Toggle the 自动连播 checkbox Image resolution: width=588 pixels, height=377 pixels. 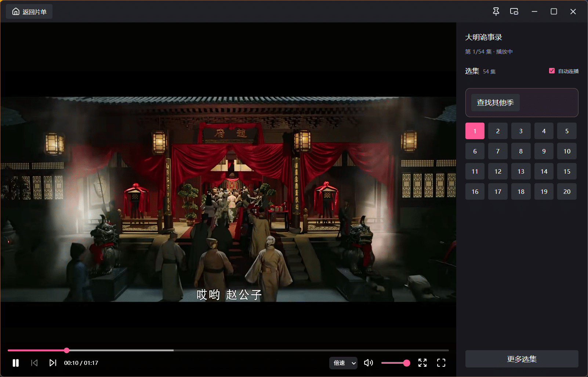pyautogui.click(x=552, y=71)
